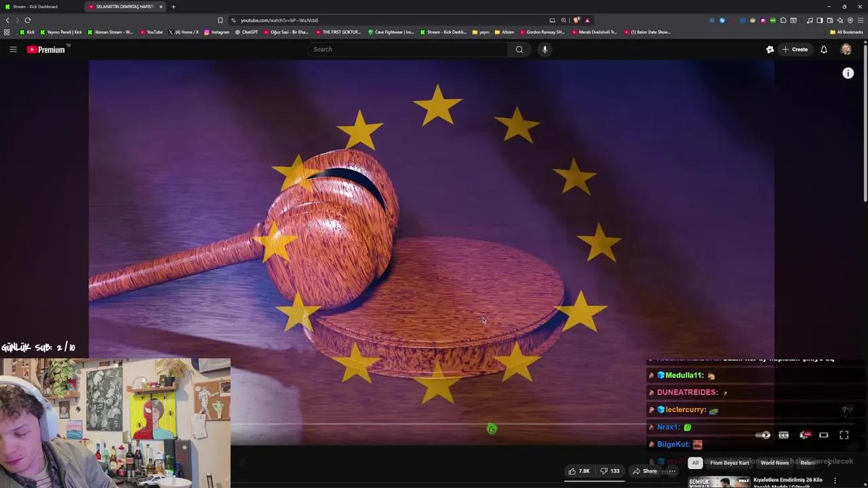Select the World News chip

(774, 463)
